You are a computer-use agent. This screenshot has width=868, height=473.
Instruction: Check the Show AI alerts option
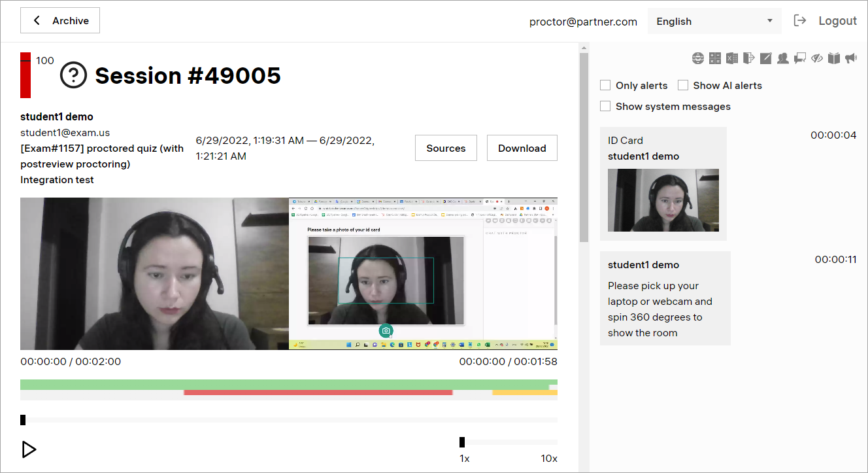coord(683,85)
